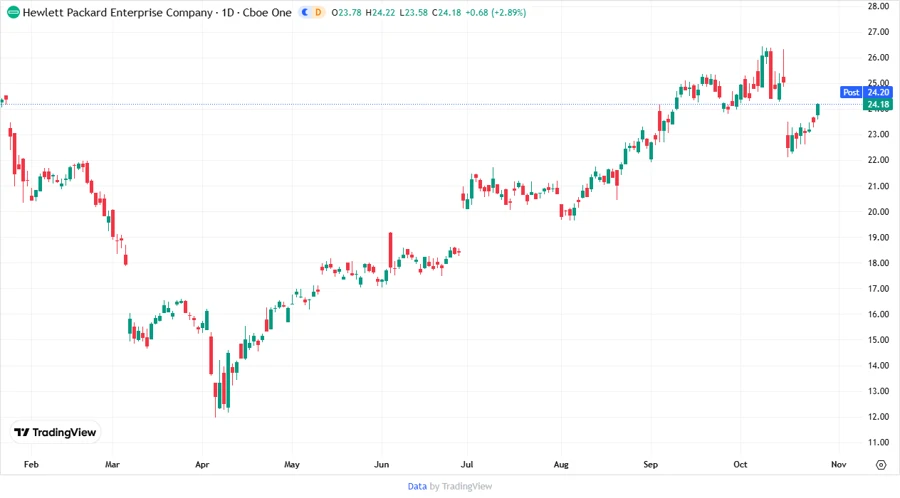
Task: Click the 19.00 price scale value
Action: point(878,237)
